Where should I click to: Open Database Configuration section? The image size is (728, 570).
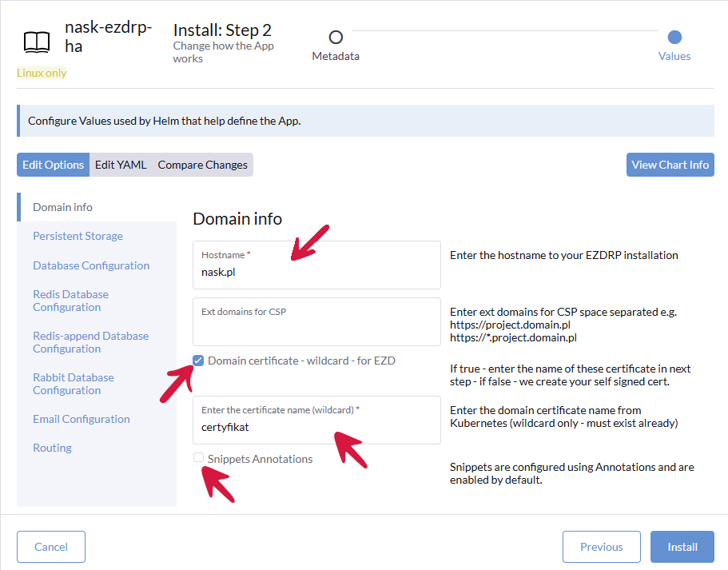(91, 265)
